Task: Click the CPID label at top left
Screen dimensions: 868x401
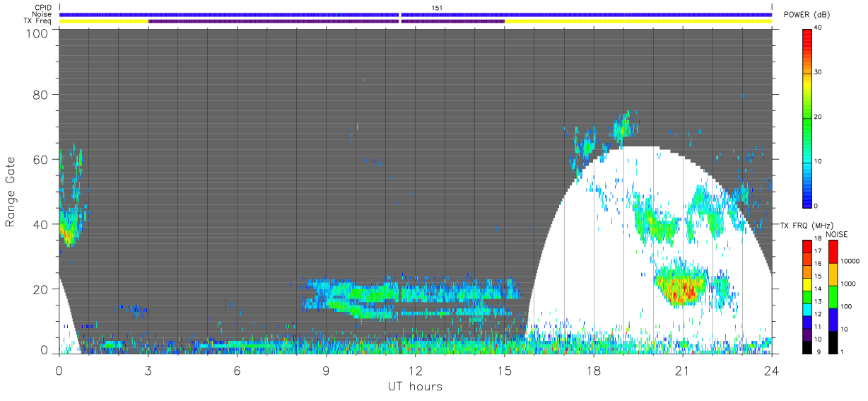Action: (42, 8)
